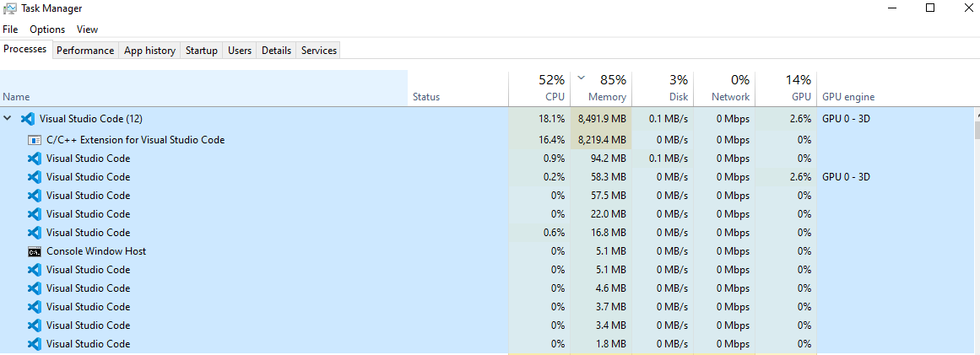Screen dimensions: 980x355
Task: Open the Users tab
Action: (240, 51)
